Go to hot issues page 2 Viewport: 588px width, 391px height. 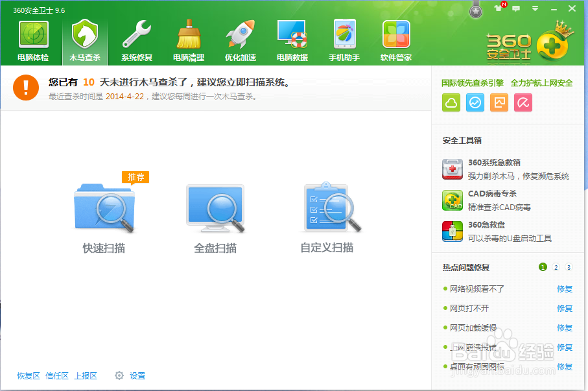point(556,267)
